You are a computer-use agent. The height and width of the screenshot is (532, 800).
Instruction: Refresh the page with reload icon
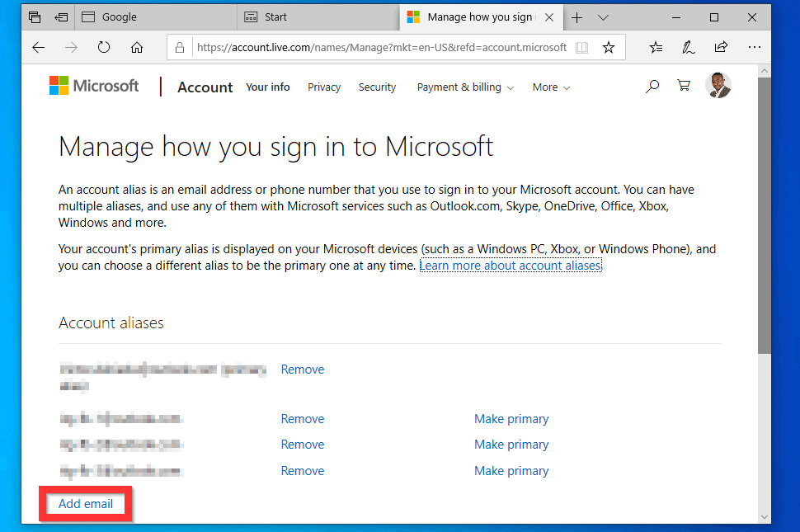point(104,48)
